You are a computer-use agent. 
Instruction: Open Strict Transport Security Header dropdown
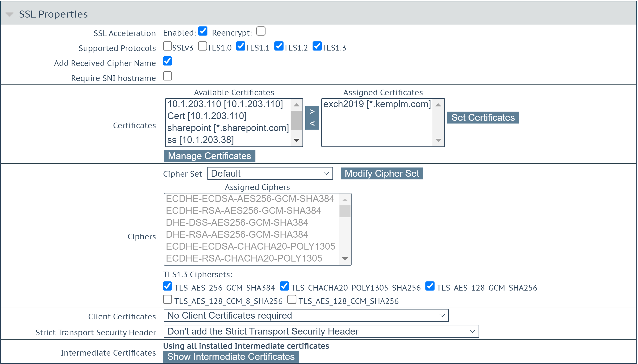321,331
